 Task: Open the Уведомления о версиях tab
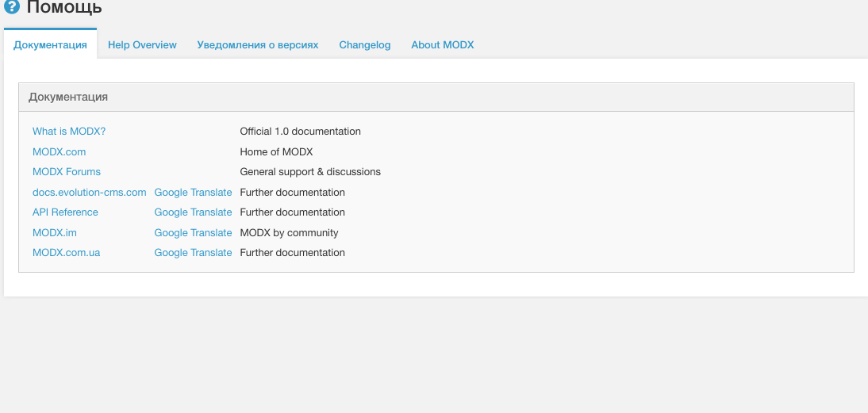pyautogui.click(x=258, y=44)
